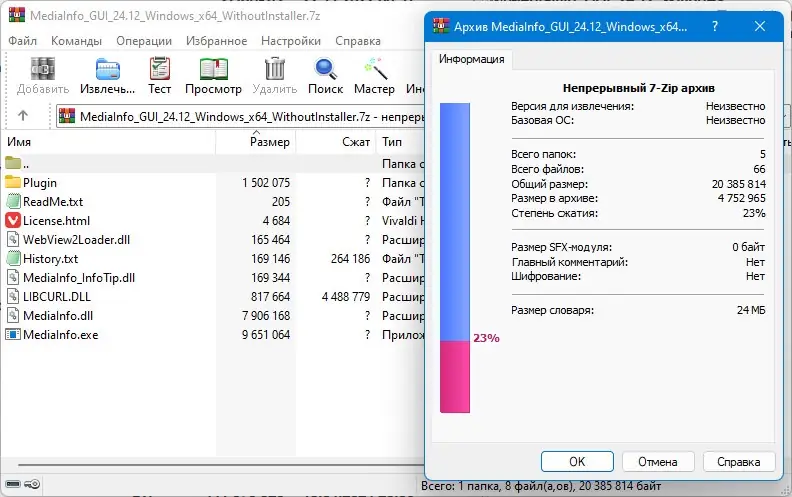Select the MediaInfo_InfoTip.dll file icon
The height and width of the screenshot is (497, 792).
[x=13, y=277]
